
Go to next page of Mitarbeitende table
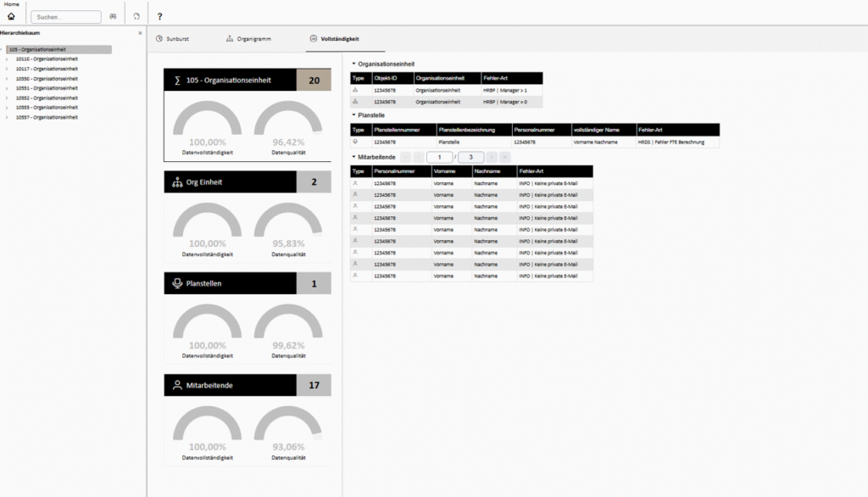492,157
